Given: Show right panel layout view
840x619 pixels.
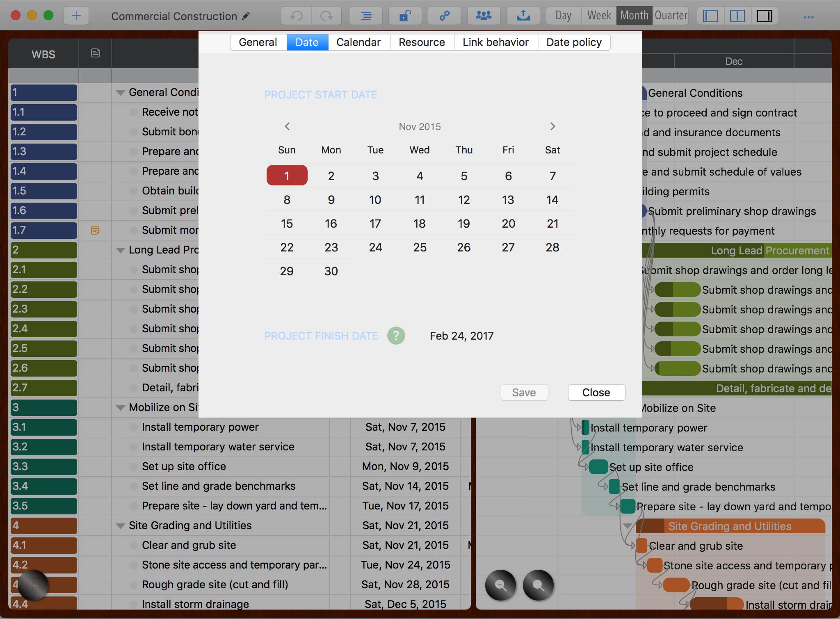Looking at the screenshot, I should (764, 16).
